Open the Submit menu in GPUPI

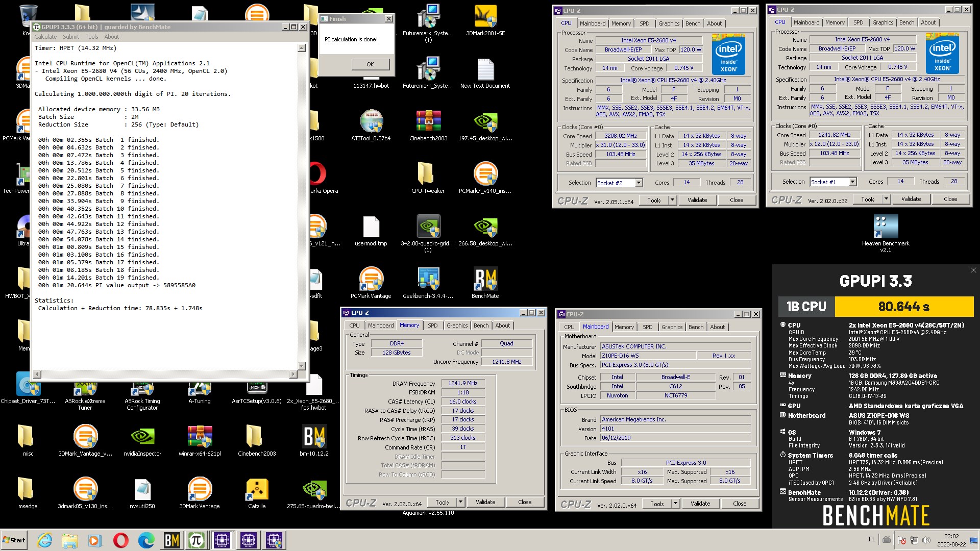(71, 37)
